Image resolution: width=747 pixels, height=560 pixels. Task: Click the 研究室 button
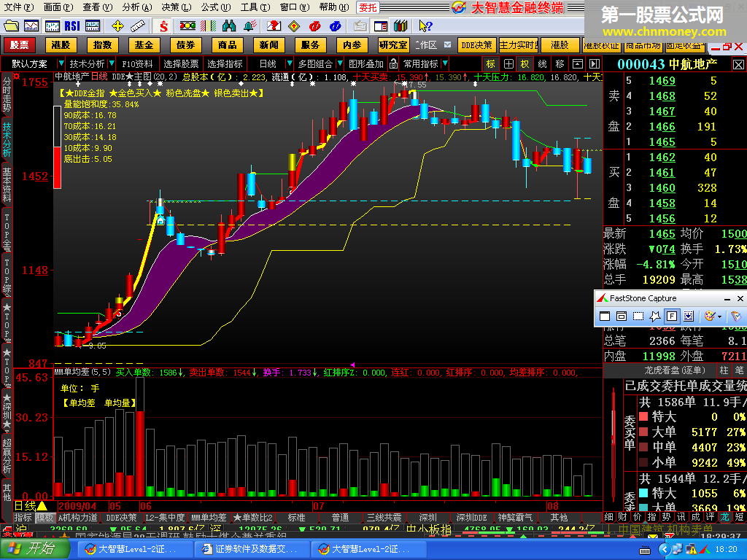click(x=393, y=44)
